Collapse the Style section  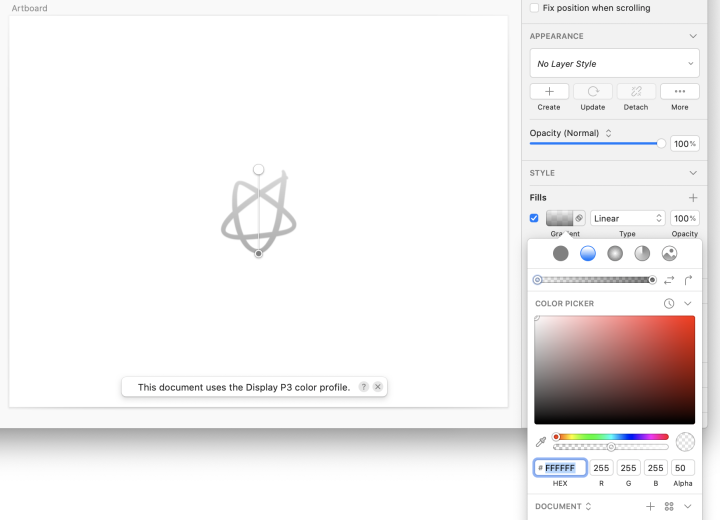tap(693, 173)
